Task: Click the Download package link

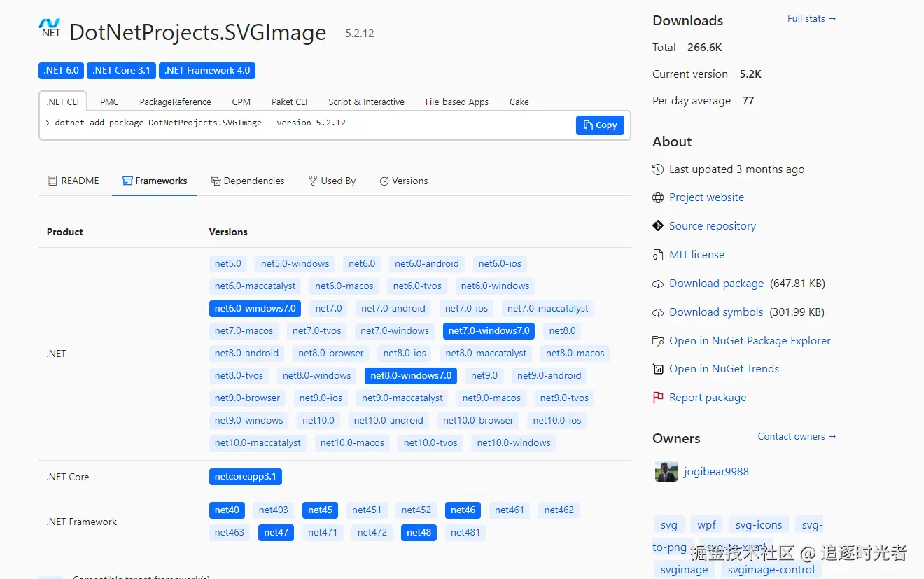Action: (716, 284)
